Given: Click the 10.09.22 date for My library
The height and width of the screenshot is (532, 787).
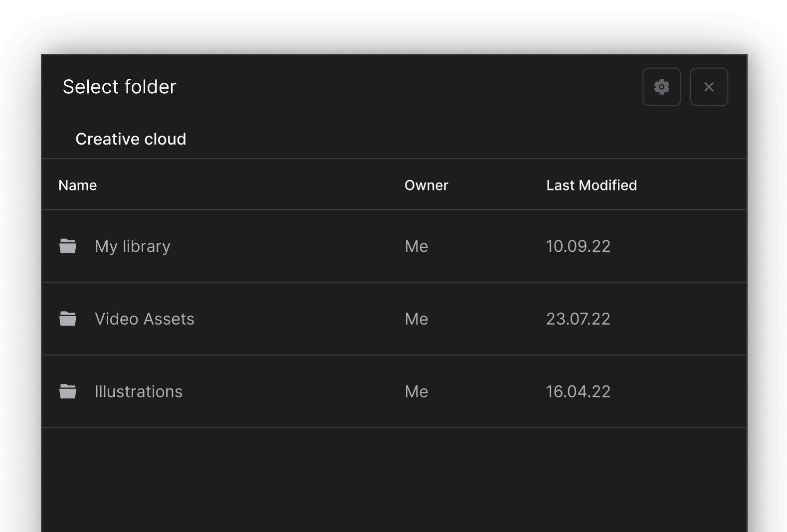Looking at the screenshot, I should point(578,246).
